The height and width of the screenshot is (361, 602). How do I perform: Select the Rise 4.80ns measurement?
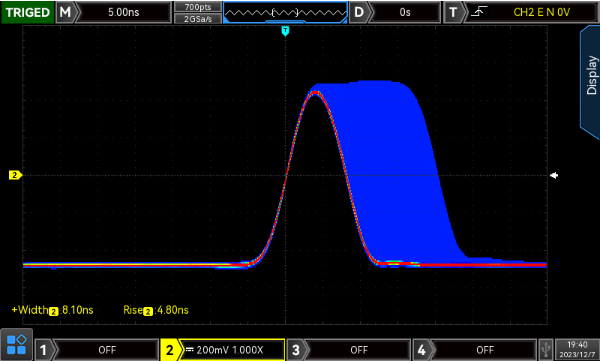point(156,310)
